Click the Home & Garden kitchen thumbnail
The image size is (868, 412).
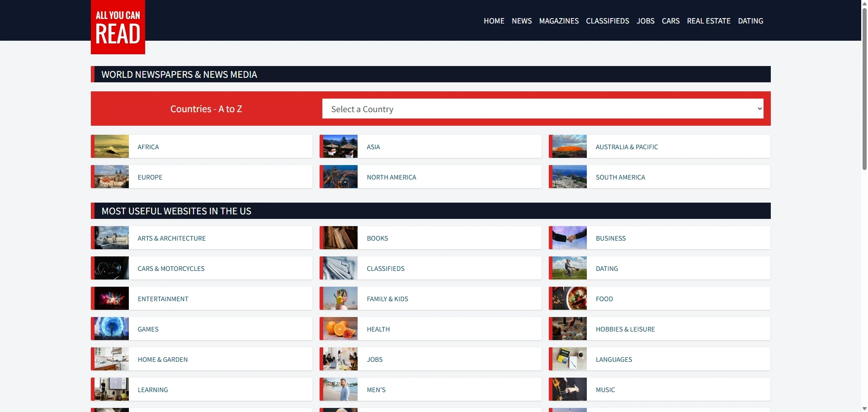(x=112, y=359)
